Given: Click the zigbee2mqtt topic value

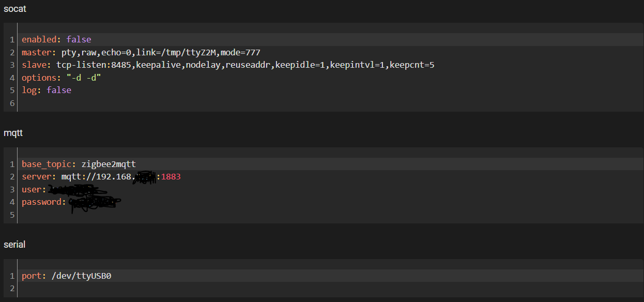Looking at the screenshot, I should [109, 164].
